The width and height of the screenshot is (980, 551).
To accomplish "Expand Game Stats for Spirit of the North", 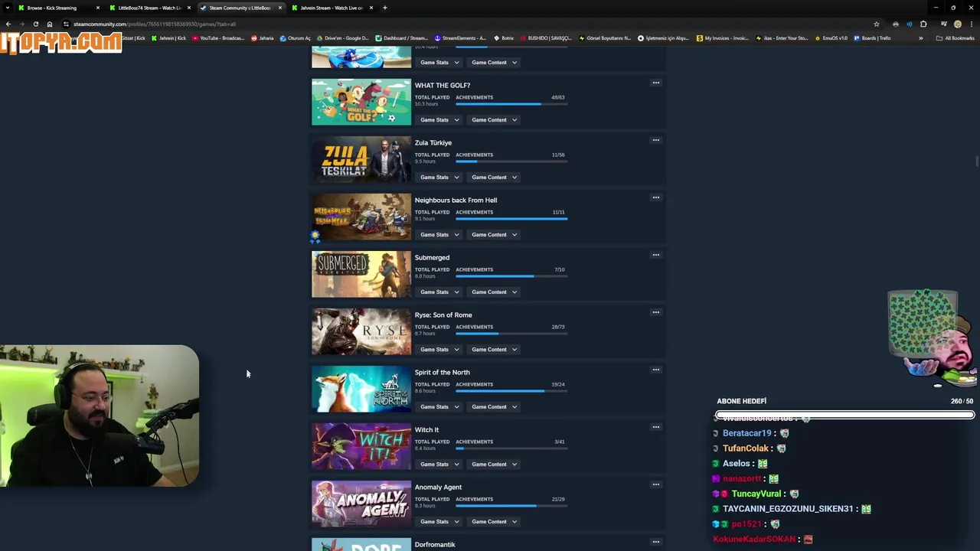I will (x=439, y=407).
